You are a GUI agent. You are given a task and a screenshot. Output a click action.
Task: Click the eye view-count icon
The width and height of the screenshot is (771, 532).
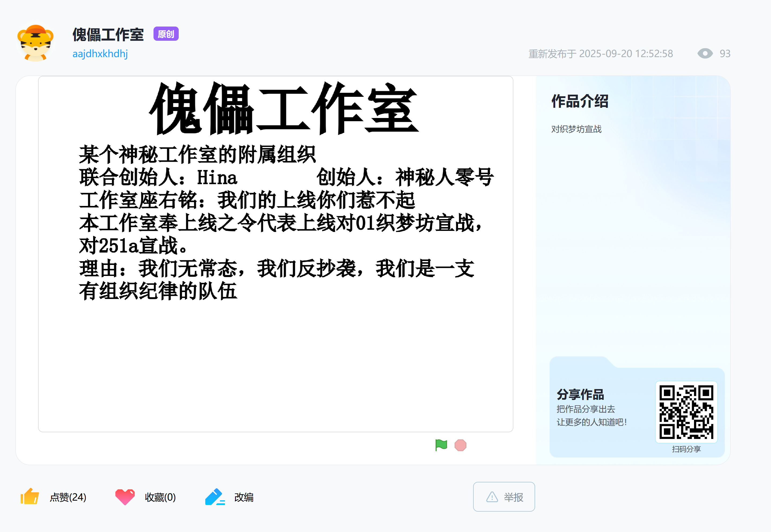(x=705, y=53)
